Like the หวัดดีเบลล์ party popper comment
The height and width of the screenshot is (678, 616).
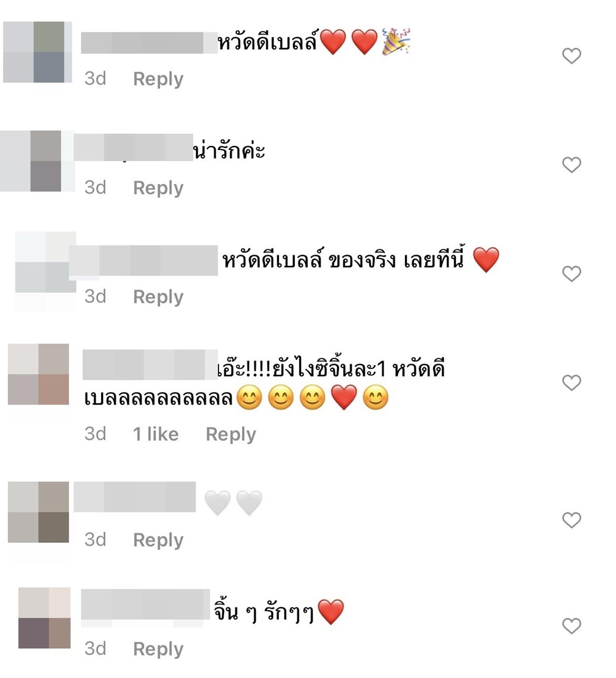point(572,56)
